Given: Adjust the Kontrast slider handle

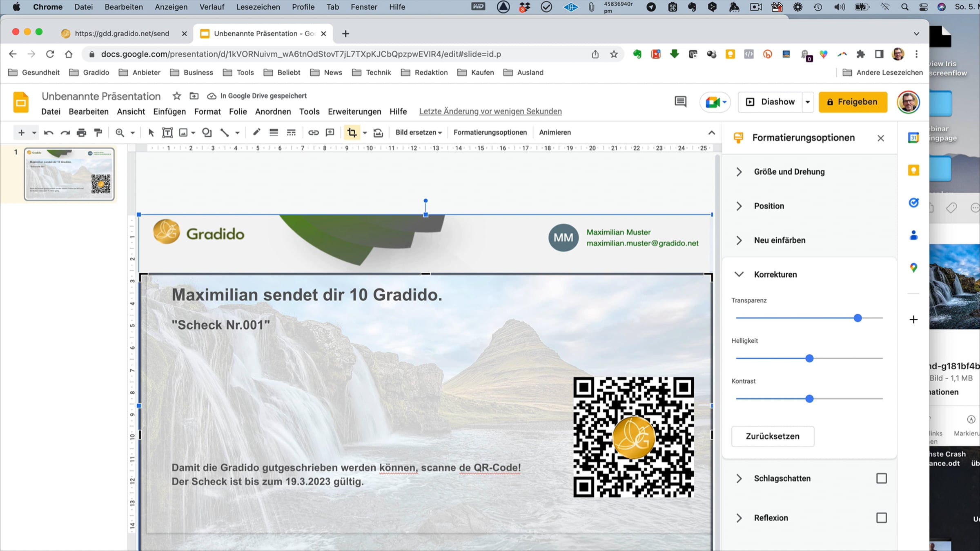Looking at the screenshot, I should click(809, 399).
